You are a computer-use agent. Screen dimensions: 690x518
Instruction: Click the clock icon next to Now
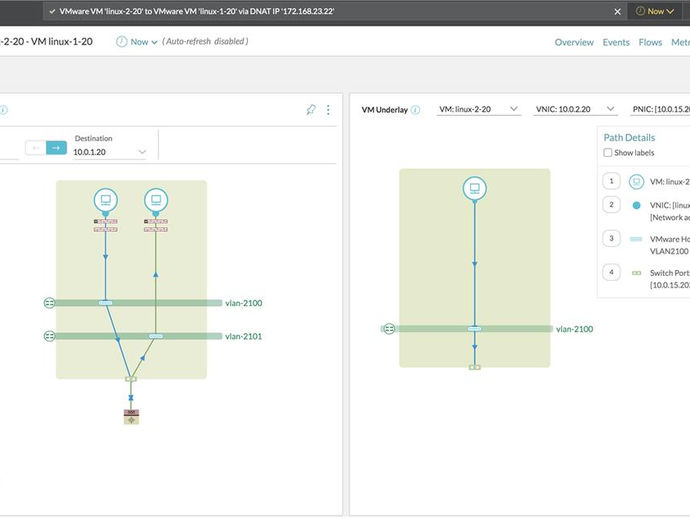coord(121,42)
